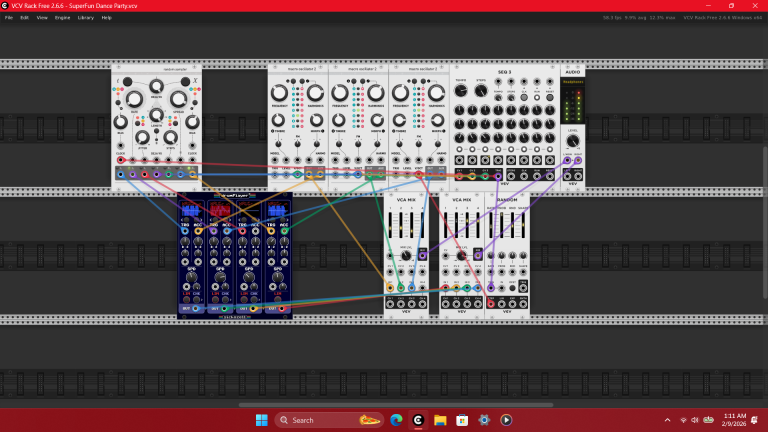Open the Help menu
This screenshot has width=768, height=432.
tap(106, 18)
